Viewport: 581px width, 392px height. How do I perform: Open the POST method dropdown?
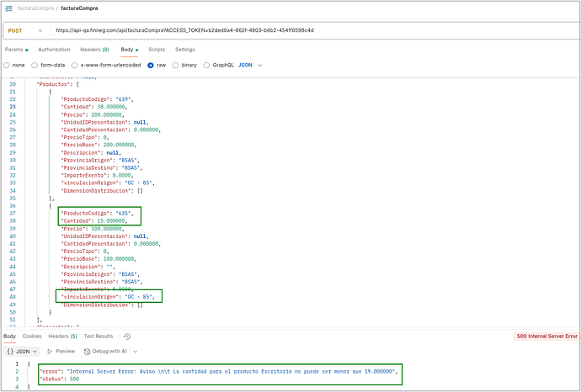coord(26,29)
